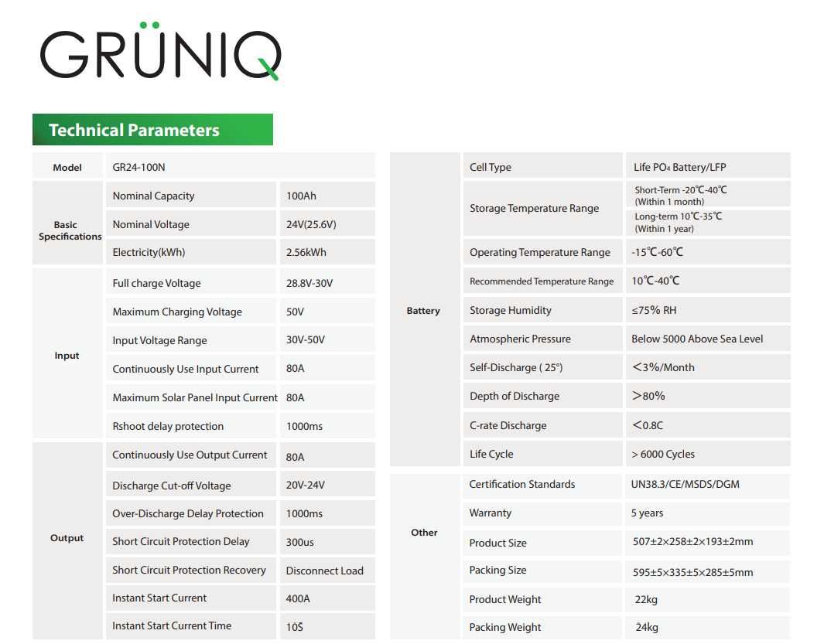
Task: Click the Self-Discharge (25°) label
Action: point(516,368)
